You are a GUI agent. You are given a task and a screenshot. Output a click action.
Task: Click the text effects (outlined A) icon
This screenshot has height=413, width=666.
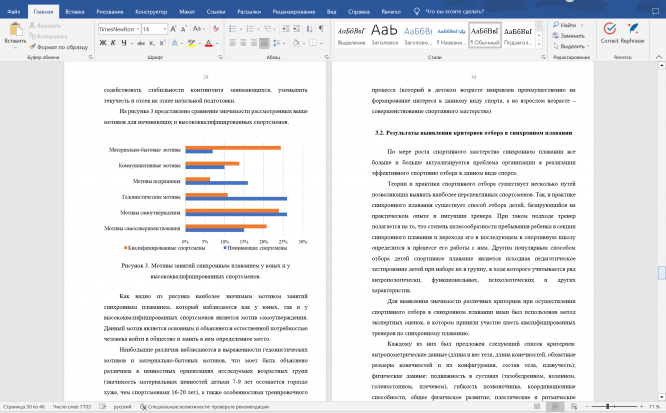(x=175, y=43)
